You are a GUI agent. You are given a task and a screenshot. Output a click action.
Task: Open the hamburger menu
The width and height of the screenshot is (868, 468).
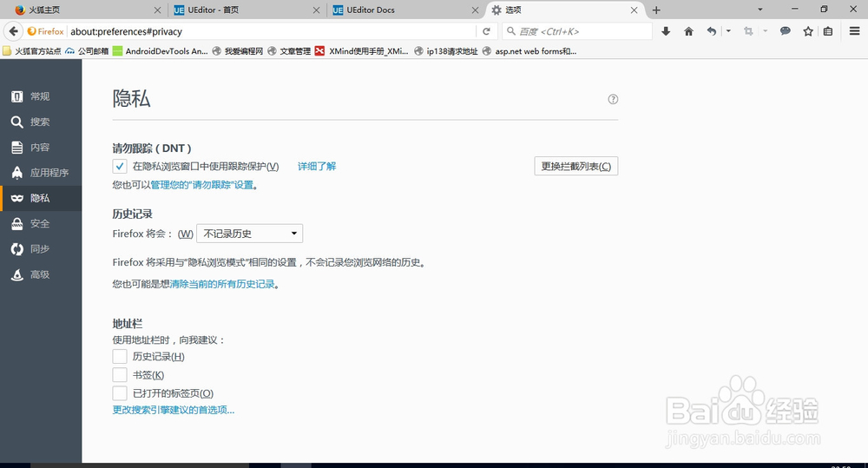click(855, 31)
